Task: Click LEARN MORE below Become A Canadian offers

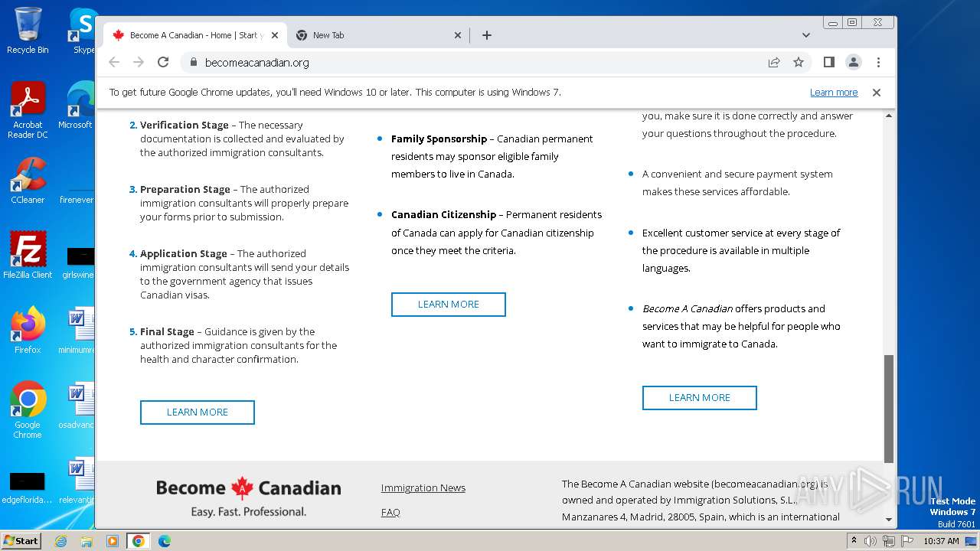Action: click(700, 397)
